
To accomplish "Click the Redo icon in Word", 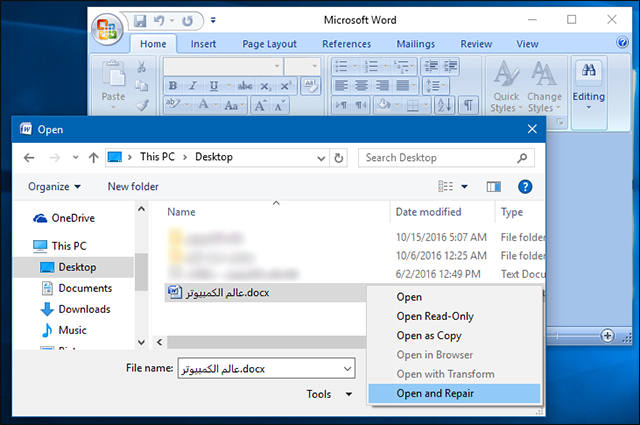I will 187,21.
